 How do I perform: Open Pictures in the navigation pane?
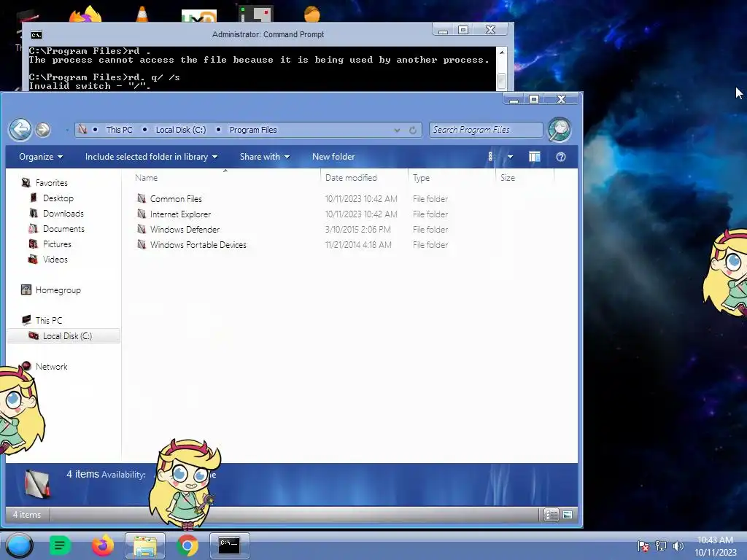[57, 244]
